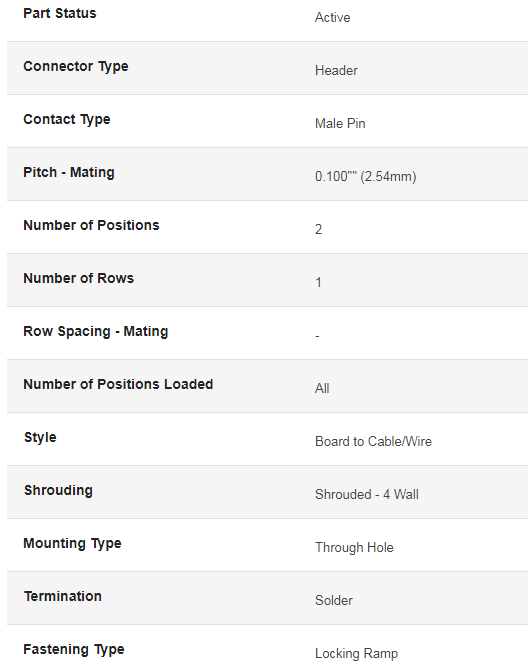The height and width of the screenshot is (671, 528).
Task: Select the Through Hole value
Action: pos(354,548)
